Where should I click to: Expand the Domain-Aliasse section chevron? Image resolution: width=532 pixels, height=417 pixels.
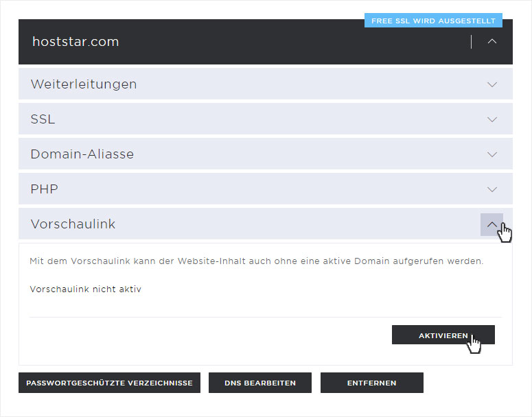(x=492, y=154)
